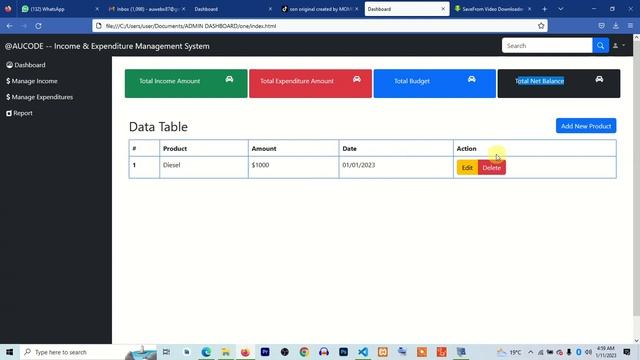Open Photoshop from the taskbar

(343, 352)
